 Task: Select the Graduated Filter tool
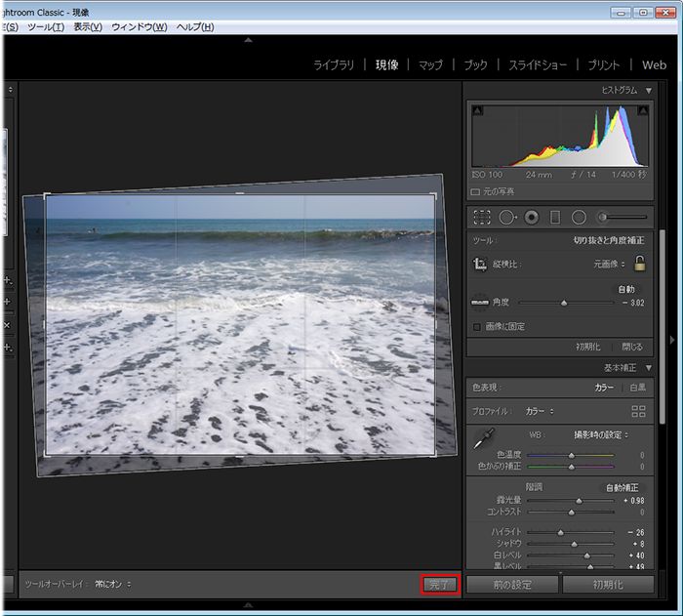[x=555, y=217]
